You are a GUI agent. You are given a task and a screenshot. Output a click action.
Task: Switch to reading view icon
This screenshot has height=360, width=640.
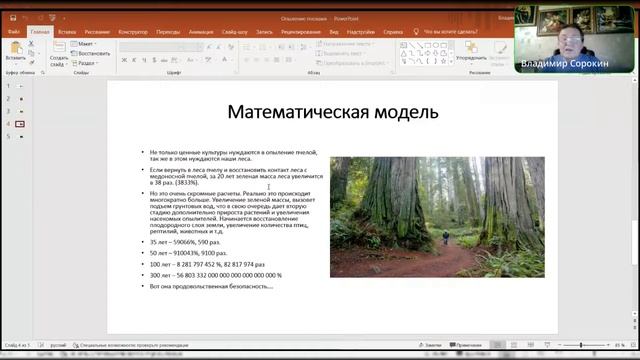coord(531,345)
